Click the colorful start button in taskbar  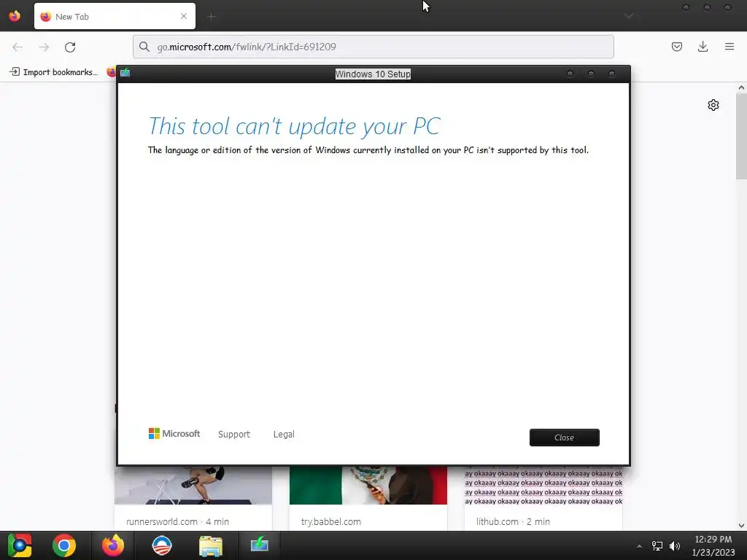19,545
